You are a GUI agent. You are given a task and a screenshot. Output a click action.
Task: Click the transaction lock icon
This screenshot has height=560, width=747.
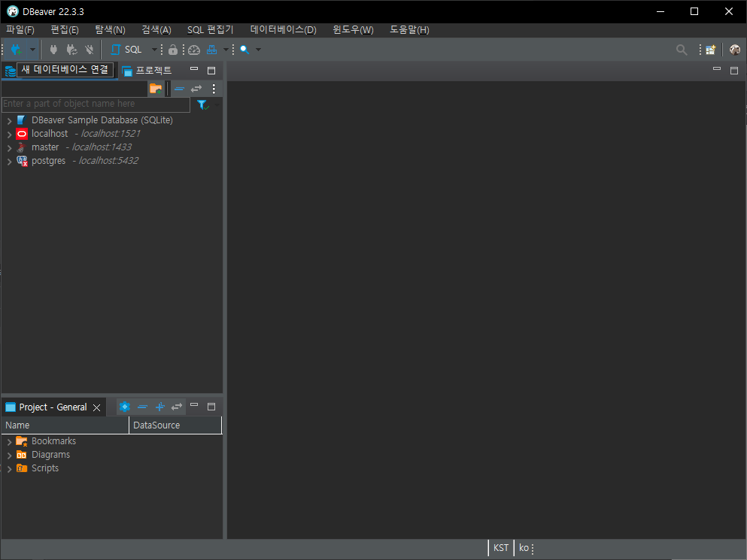pyautogui.click(x=173, y=50)
